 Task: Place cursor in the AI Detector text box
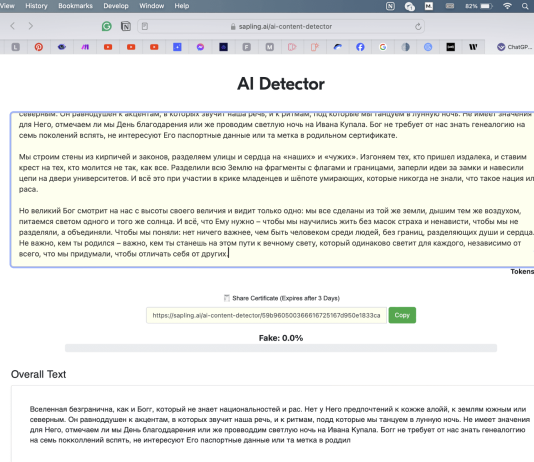272,190
